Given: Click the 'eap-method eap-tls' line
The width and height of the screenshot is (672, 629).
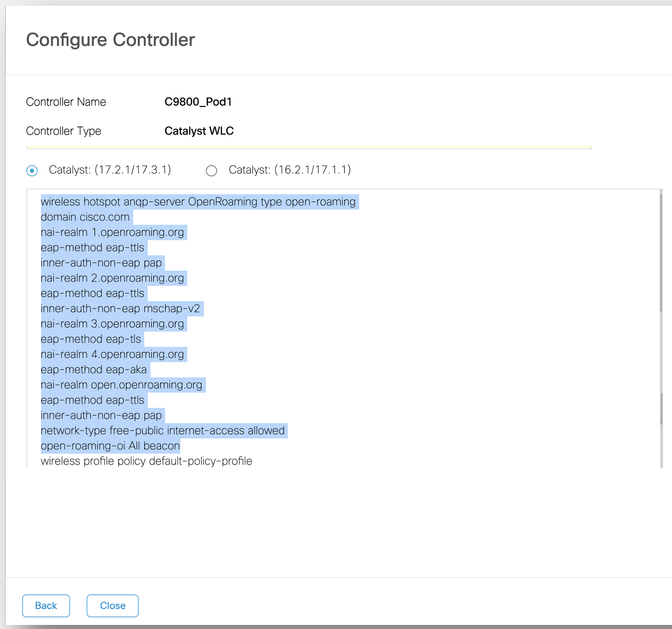Looking at the screenshot, I should coord(91,339).
